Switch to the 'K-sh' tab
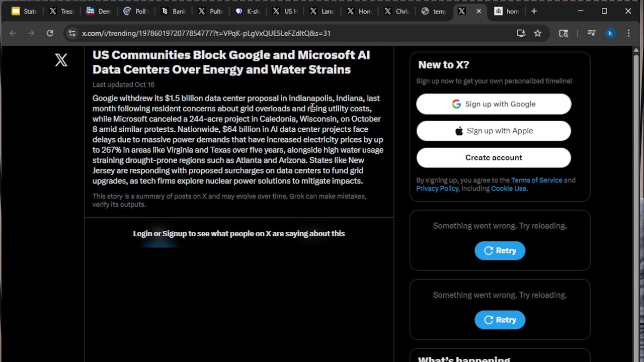 tap(248, 11)
